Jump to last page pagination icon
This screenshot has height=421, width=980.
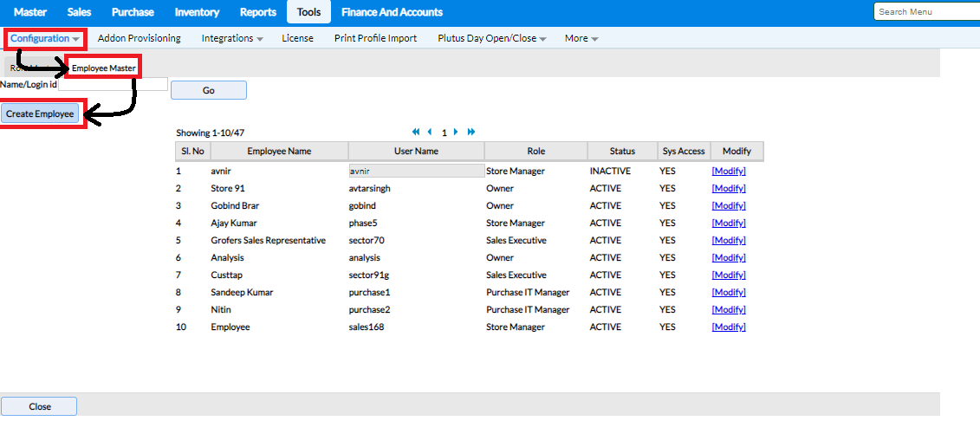coord(471,133)
